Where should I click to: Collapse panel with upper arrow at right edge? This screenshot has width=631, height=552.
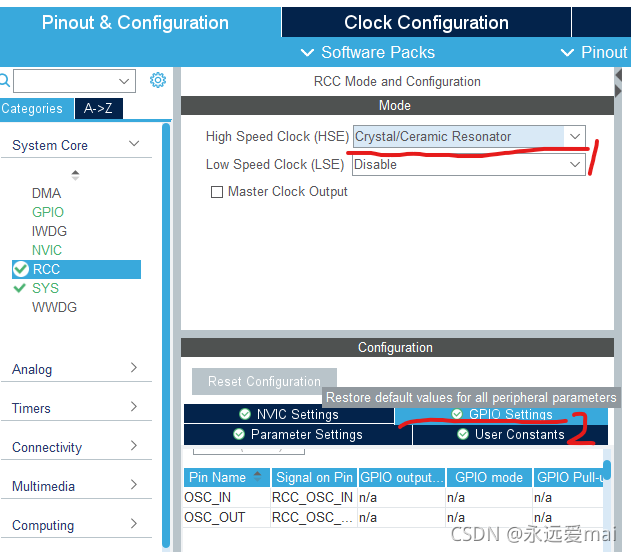pos(619,75)
